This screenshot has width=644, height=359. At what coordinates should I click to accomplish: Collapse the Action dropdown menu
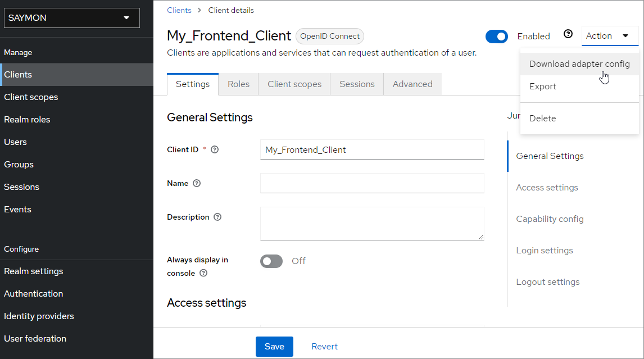610,36
